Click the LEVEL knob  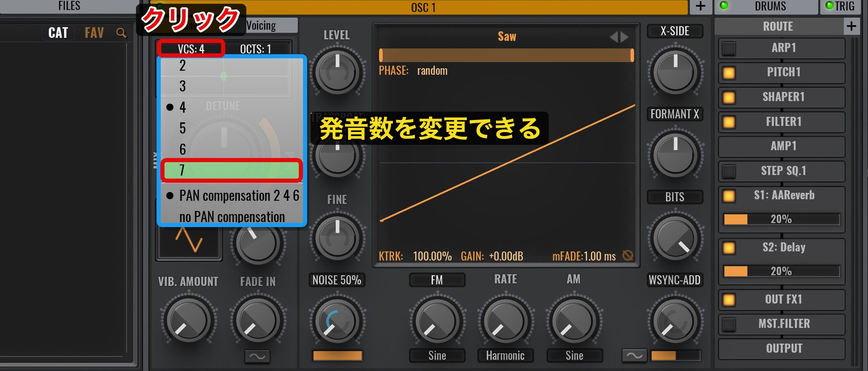coord(337,72)
